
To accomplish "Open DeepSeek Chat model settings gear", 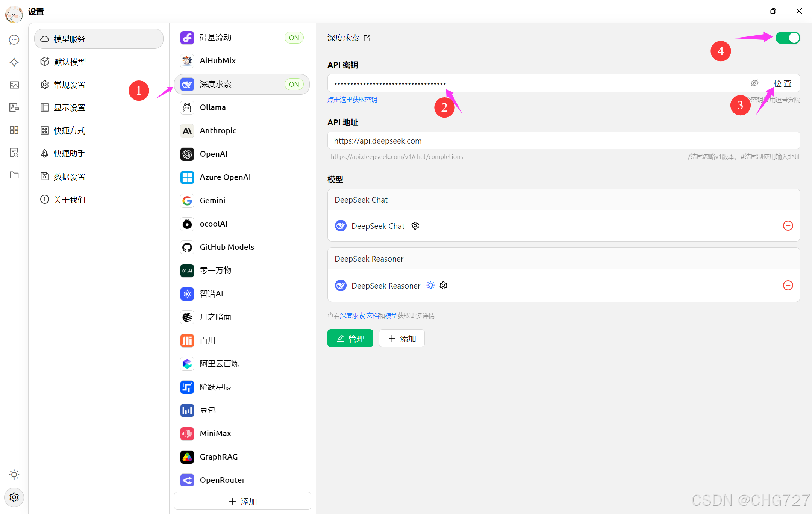I will coord(415,226).
